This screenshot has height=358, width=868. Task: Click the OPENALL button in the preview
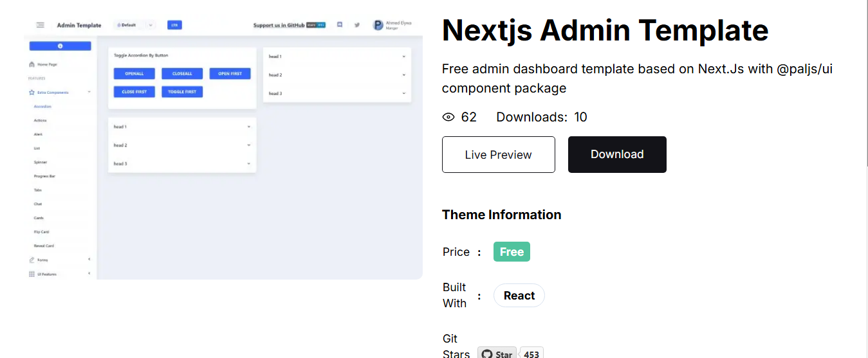(134, 73)
